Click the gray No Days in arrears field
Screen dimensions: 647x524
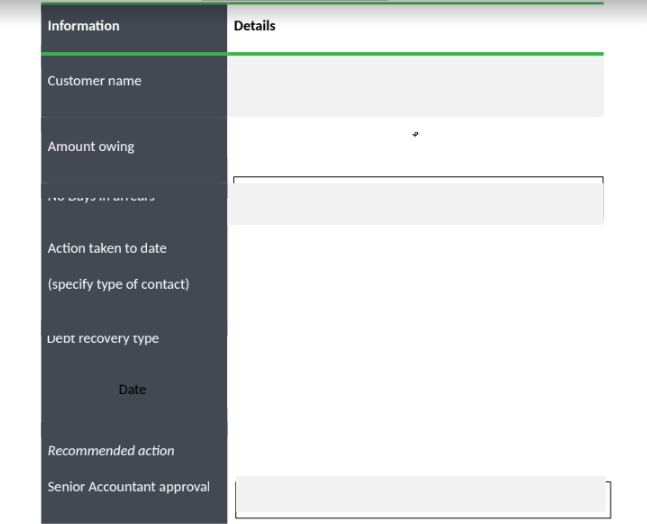(415, 203)
